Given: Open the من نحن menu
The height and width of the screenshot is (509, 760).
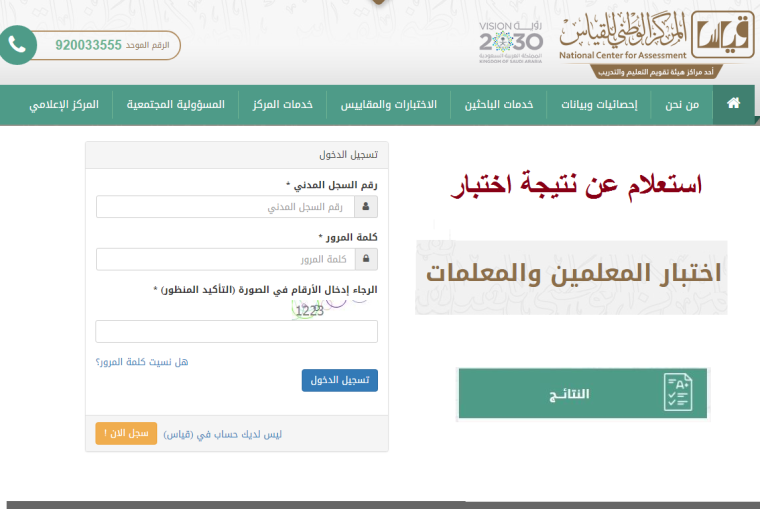Looking at the screenshot, I should pyautogui.click(x=682, y=105).
